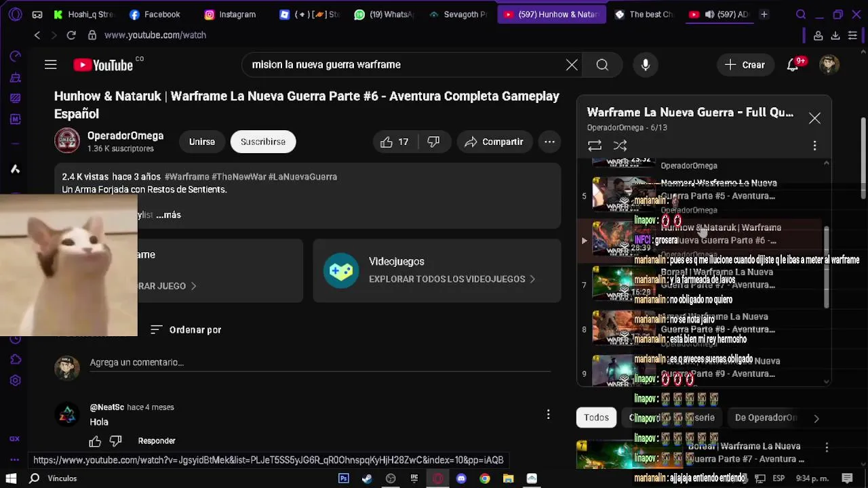
Task: Open the OperadorOmega channel avatar
Action: [67, 141]
